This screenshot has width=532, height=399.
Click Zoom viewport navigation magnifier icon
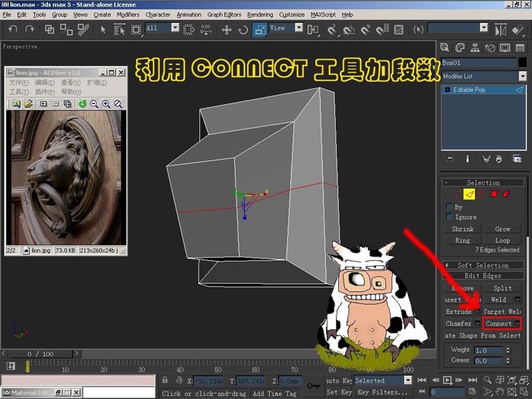coord(487,380)
